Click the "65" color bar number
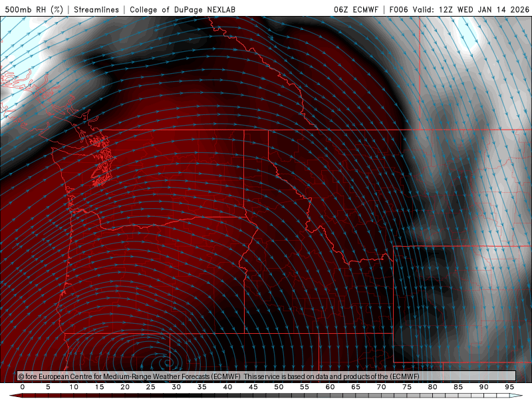 (356, 387)
